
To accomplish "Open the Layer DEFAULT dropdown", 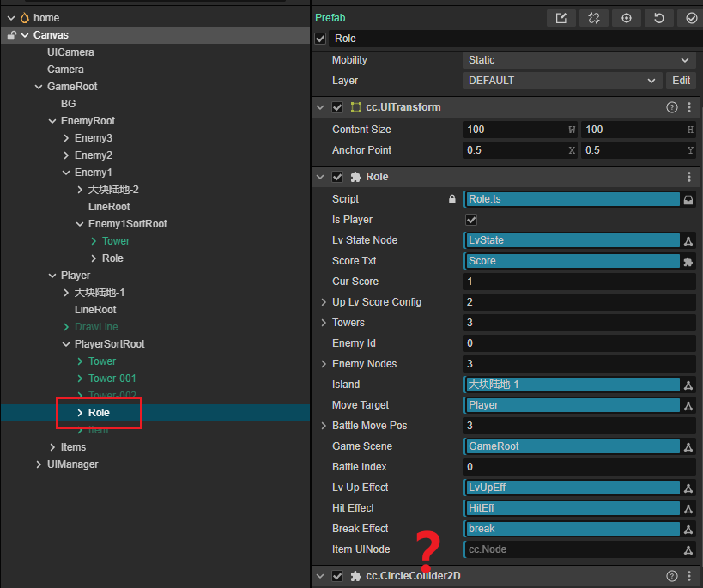I will pos(562,81).
